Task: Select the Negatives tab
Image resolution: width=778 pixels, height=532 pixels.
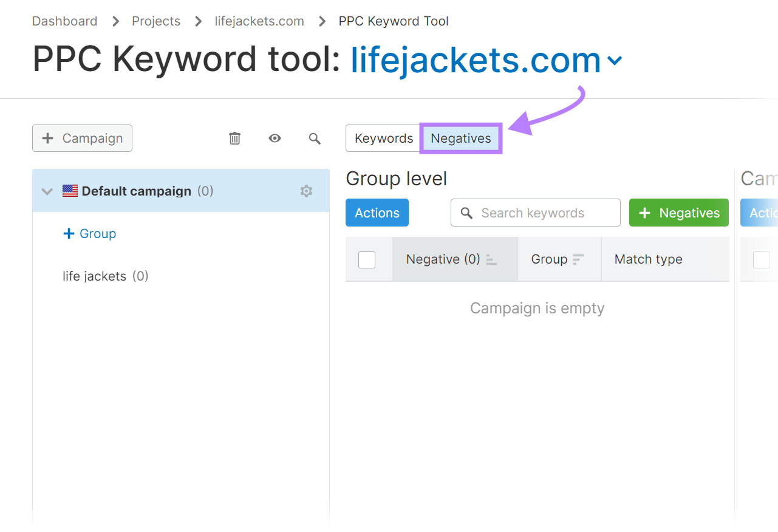Action: click(x=460, y=138)
